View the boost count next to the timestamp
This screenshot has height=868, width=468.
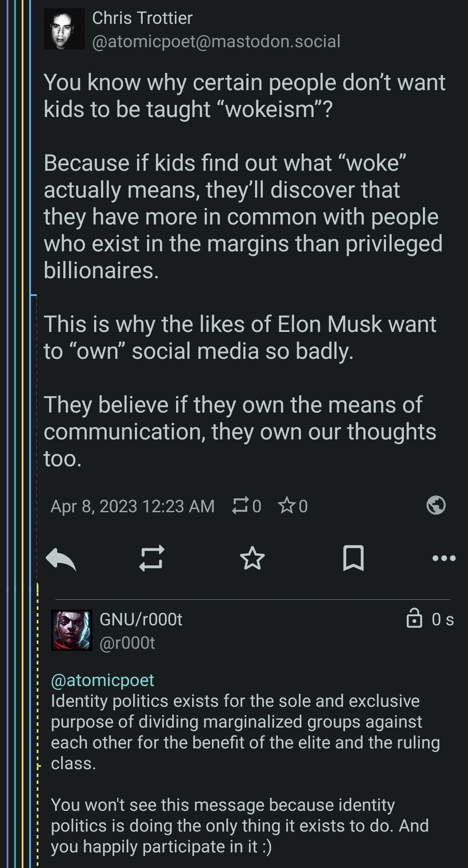[x=247, y=506]
